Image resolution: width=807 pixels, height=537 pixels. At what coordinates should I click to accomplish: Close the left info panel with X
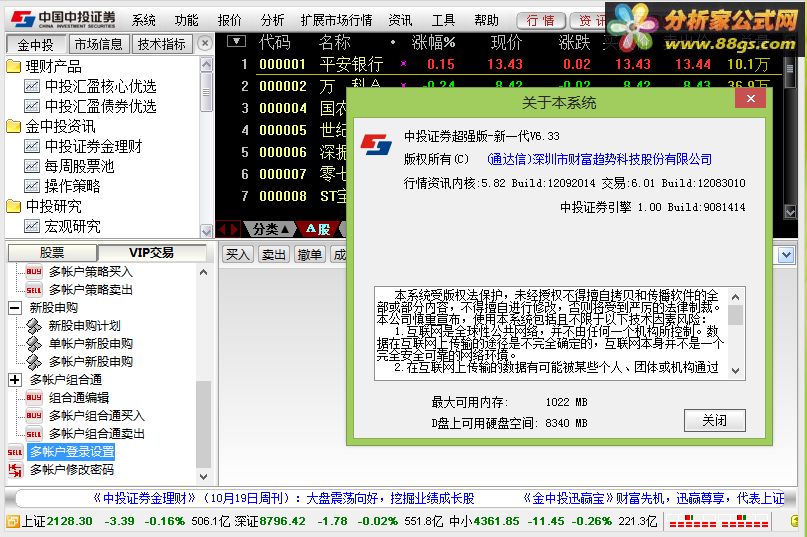click(204, 43)
